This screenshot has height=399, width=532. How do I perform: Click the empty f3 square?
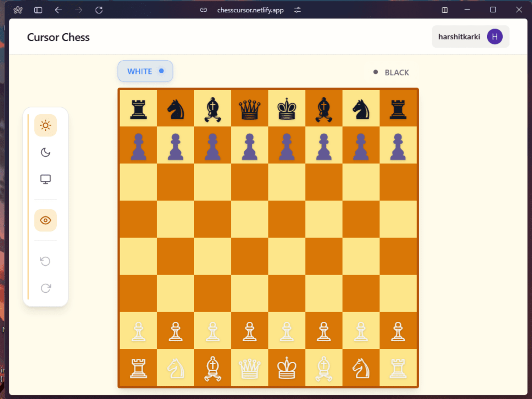pos(324,293)
